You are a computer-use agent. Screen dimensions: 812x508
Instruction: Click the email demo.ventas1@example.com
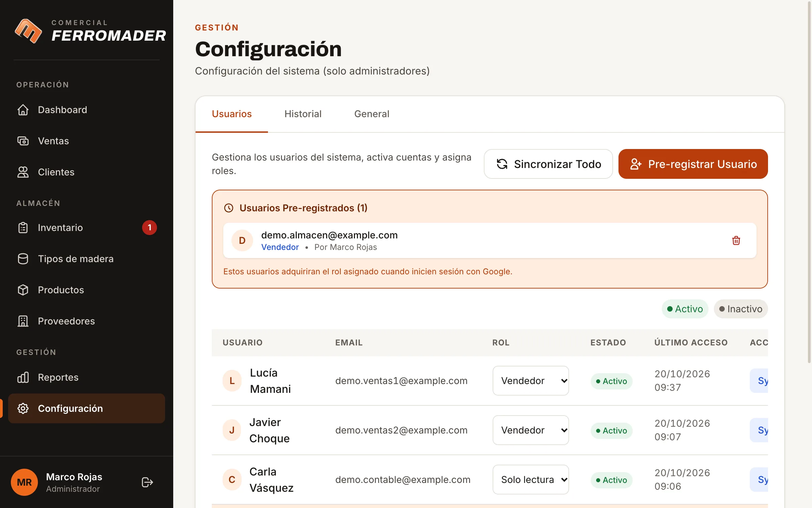tap(401, 381)
